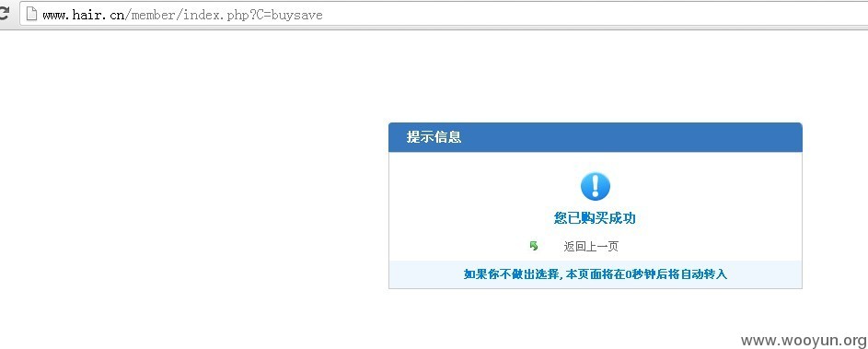Viewport: 868px width, 349px height.
Task: Click the page document icon in address bar
Action: coord(31,14)
